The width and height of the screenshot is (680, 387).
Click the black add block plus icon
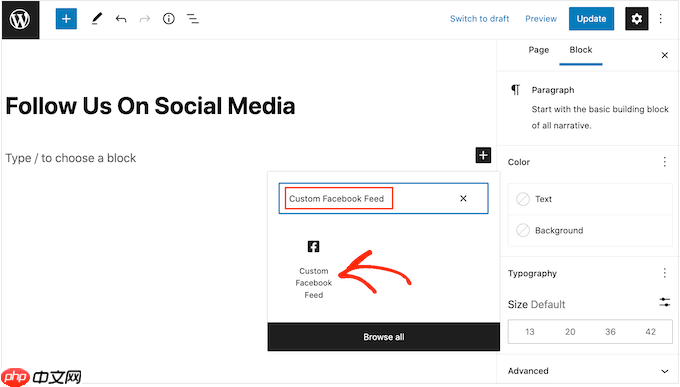[483, 155]
